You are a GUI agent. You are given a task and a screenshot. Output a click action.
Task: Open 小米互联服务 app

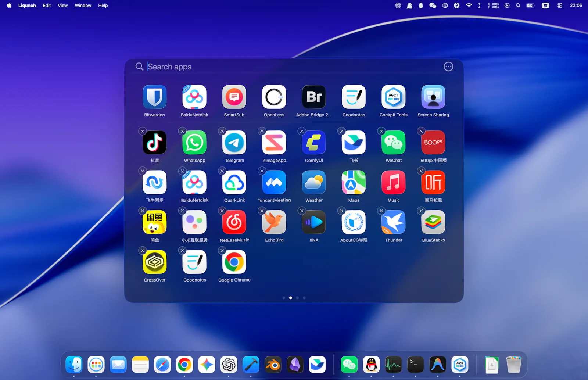pyautogui.click(x=194, y=222)
